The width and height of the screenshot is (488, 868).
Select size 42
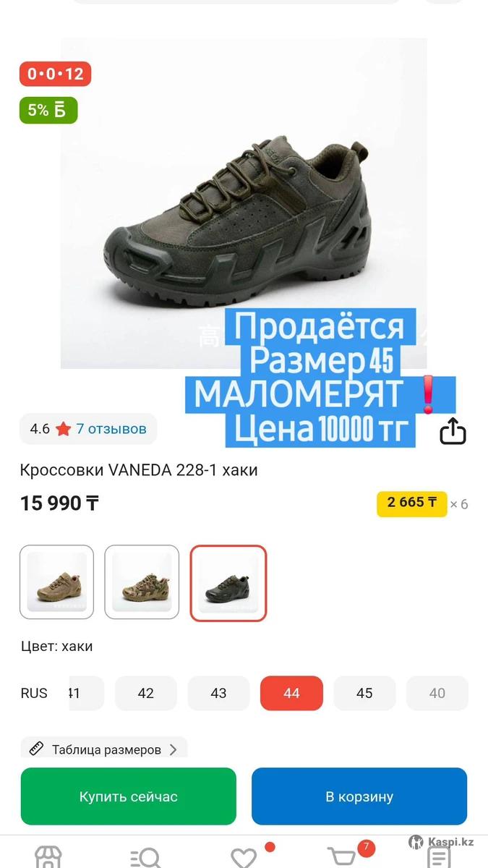(x=146, y=693)
